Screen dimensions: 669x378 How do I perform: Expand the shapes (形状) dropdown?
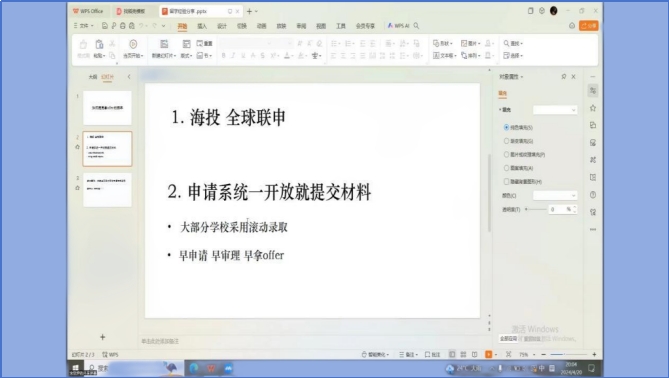[442, 44]
